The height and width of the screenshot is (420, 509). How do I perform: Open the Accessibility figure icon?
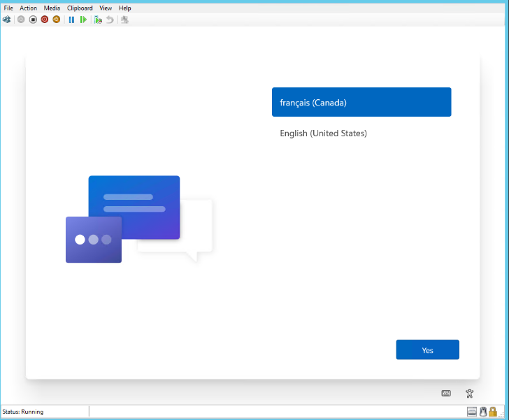point(469,393)
